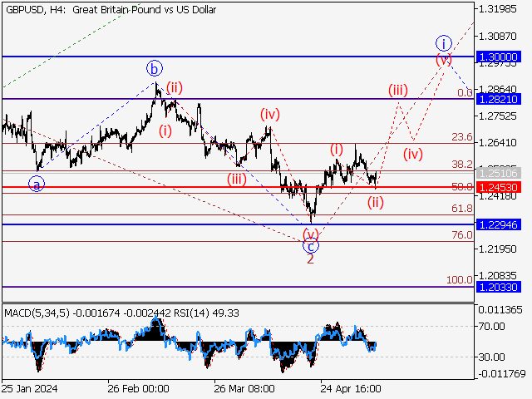The width and height of the screenshot is (532, 399).
Task: Click the red '2' wave label below circled c
Action: click(x=310, y=259)
